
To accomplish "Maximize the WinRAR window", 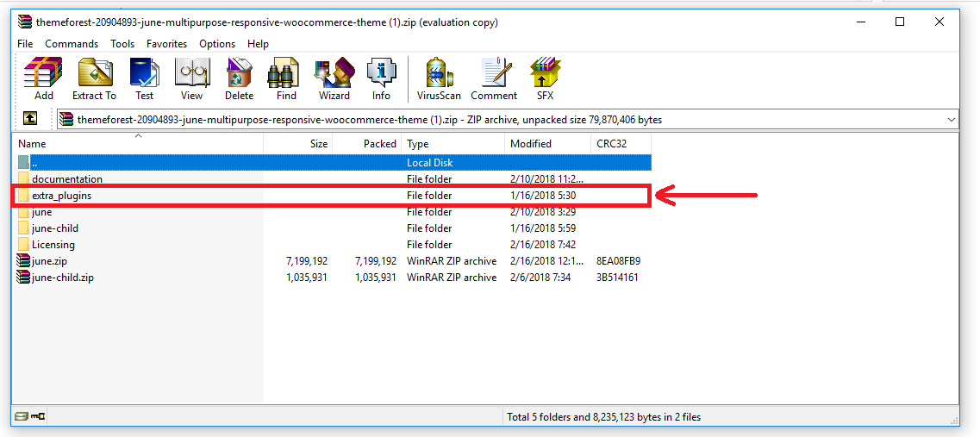I will click(899, 22).
